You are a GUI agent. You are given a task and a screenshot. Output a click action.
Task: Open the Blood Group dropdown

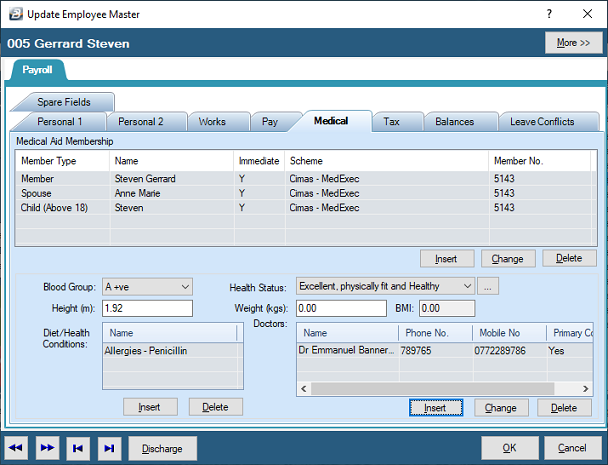(x=147, y=287)
